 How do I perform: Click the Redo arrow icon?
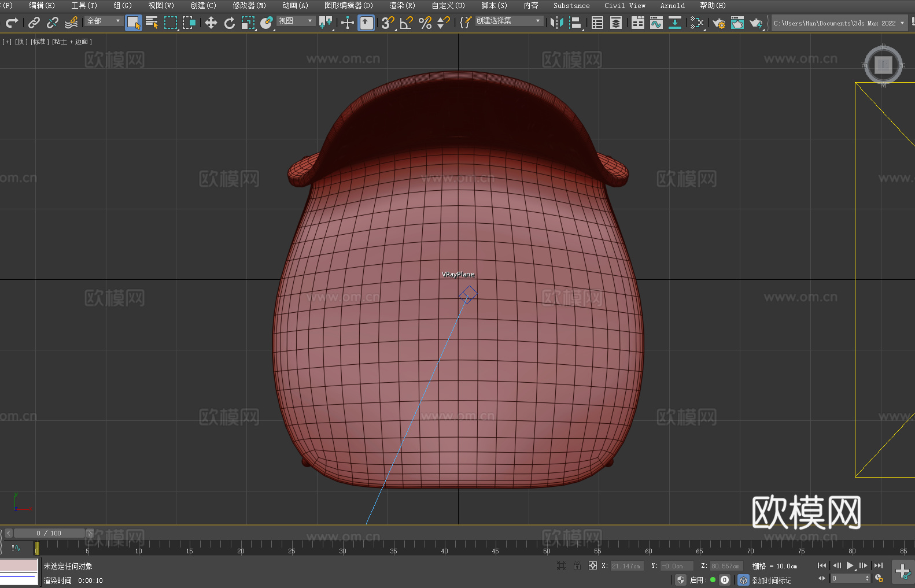tap(12, 23)
